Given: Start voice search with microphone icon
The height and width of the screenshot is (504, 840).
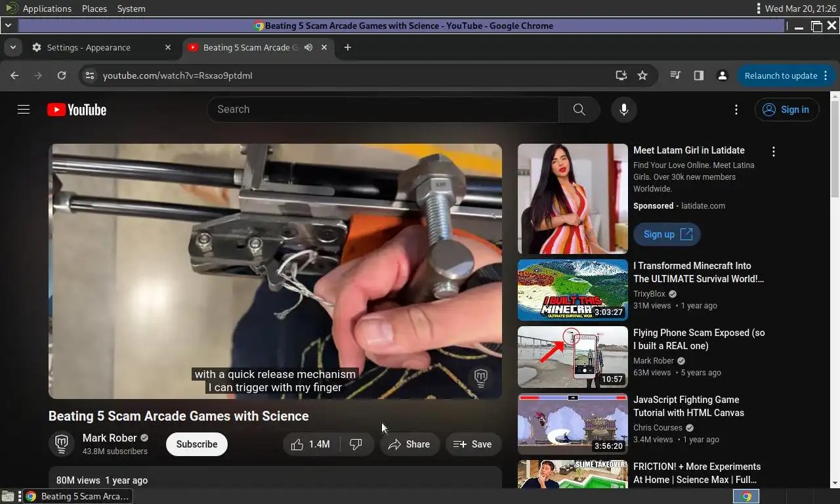Looking at the screenshot, I should click(624, 110).
